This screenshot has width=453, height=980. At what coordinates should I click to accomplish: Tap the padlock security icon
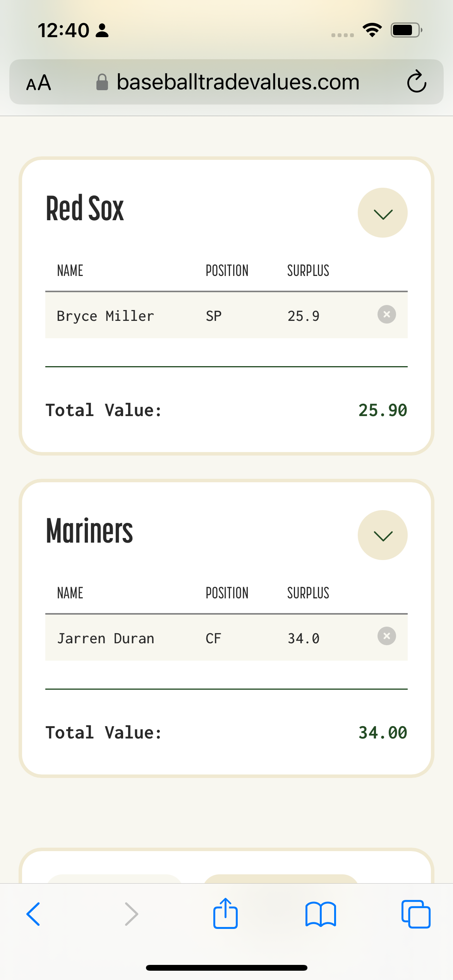[x=102, y=82]
